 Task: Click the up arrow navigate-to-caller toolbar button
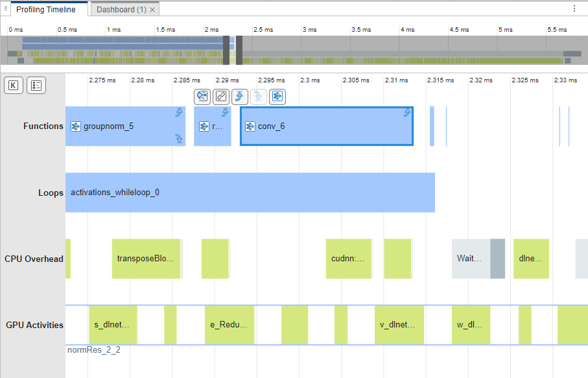pos(240,97)
